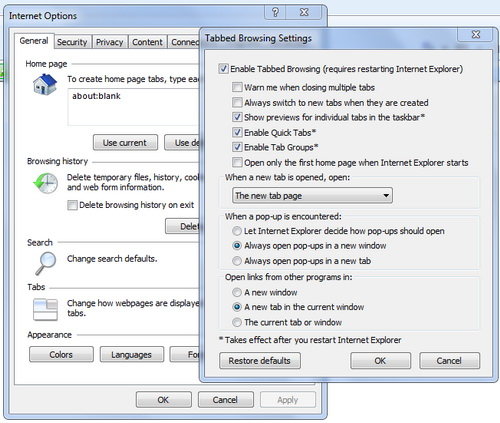Switch to the Security tab
This screenshot has height=423, width=500.
coord(72,42)
